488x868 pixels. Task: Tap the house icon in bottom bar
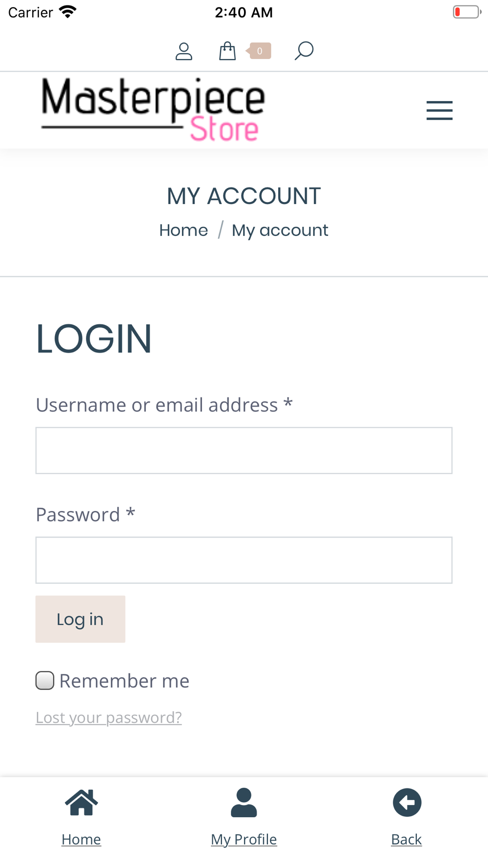81,803
